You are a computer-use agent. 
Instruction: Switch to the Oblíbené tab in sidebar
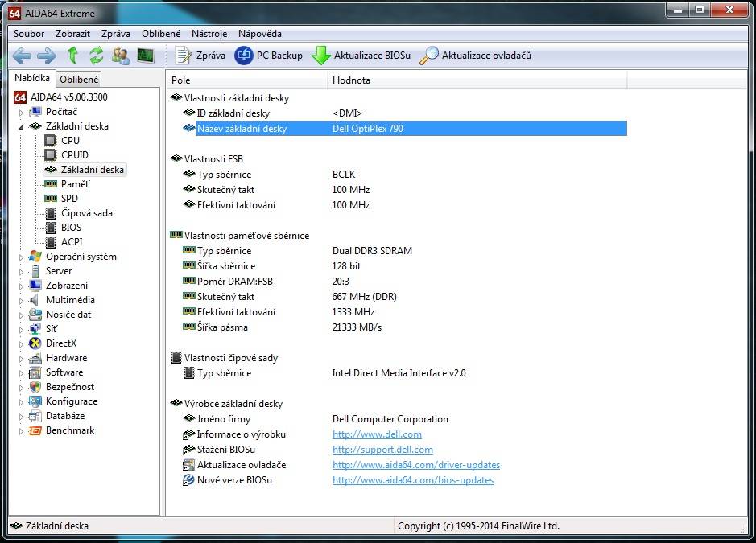[x=79, y=80]
